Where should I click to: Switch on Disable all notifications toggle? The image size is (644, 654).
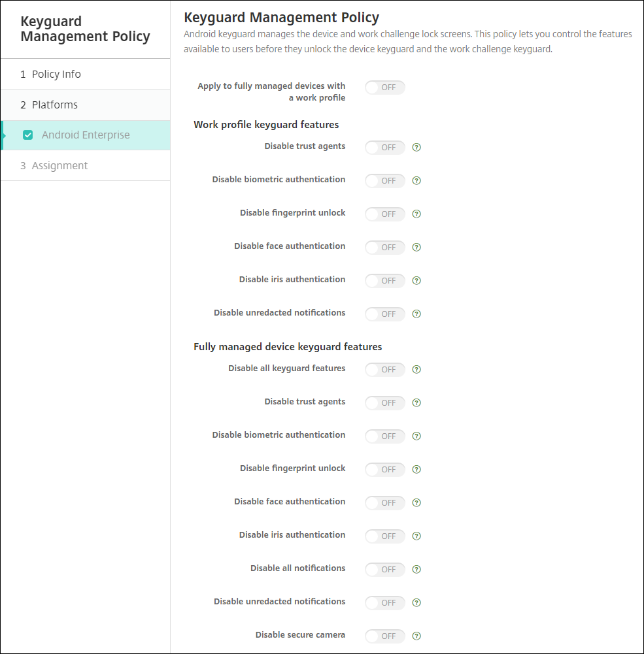[385, 569]
